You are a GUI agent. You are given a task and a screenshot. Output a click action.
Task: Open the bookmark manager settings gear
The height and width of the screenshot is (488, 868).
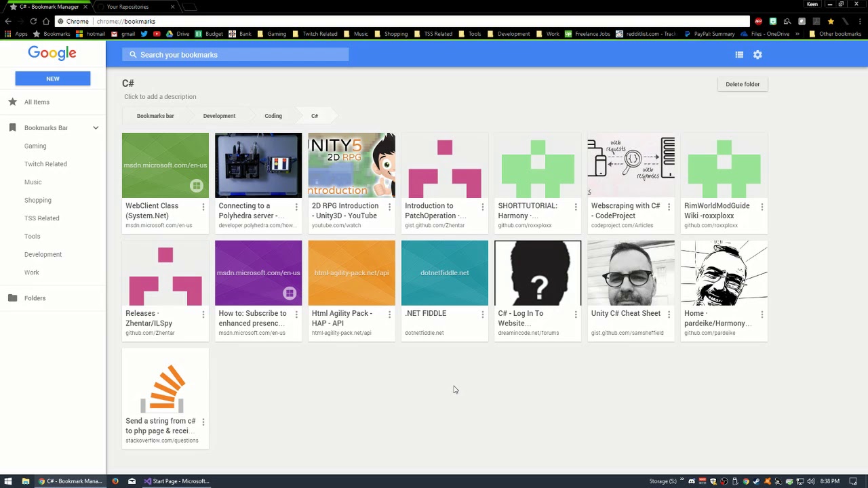click(757, 55)
